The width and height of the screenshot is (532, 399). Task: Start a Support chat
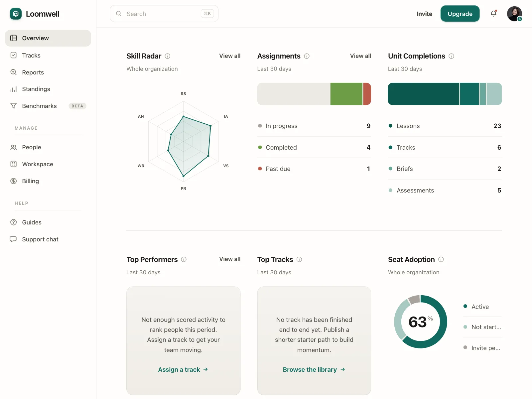tap(48, 239)
